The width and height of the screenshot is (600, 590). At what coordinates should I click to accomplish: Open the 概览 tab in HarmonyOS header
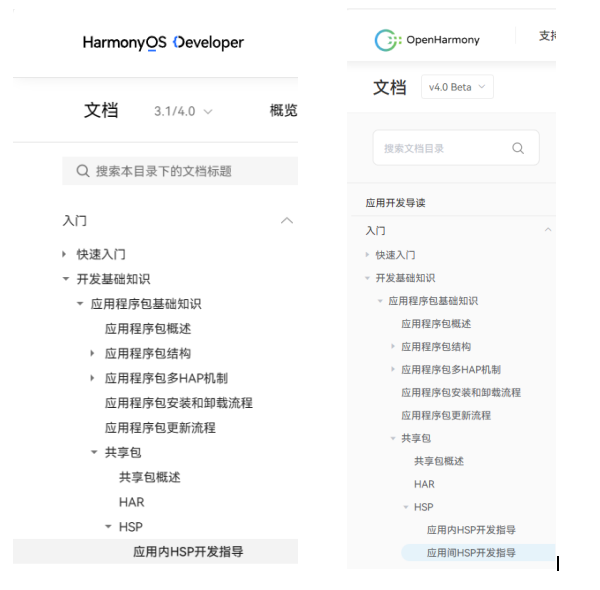[283, 110]
